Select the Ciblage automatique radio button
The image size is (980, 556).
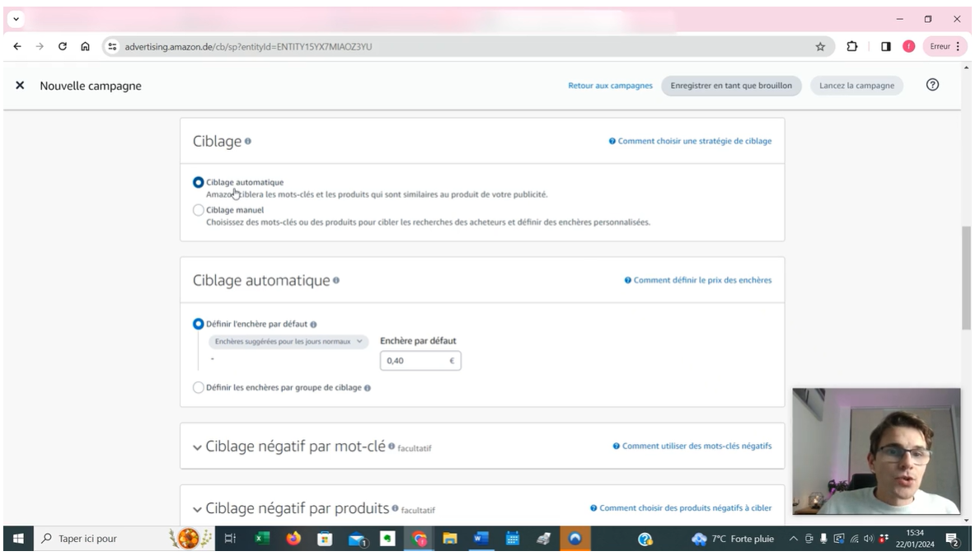199,182
